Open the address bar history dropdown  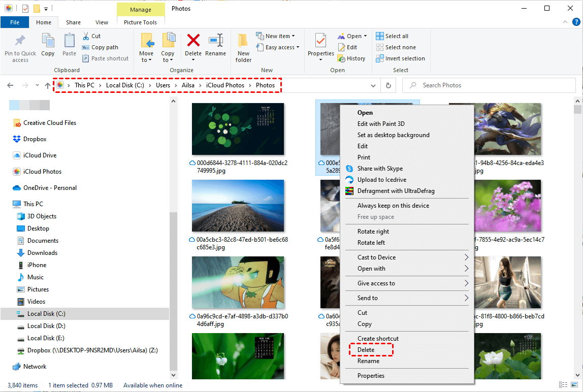point(373,86)
